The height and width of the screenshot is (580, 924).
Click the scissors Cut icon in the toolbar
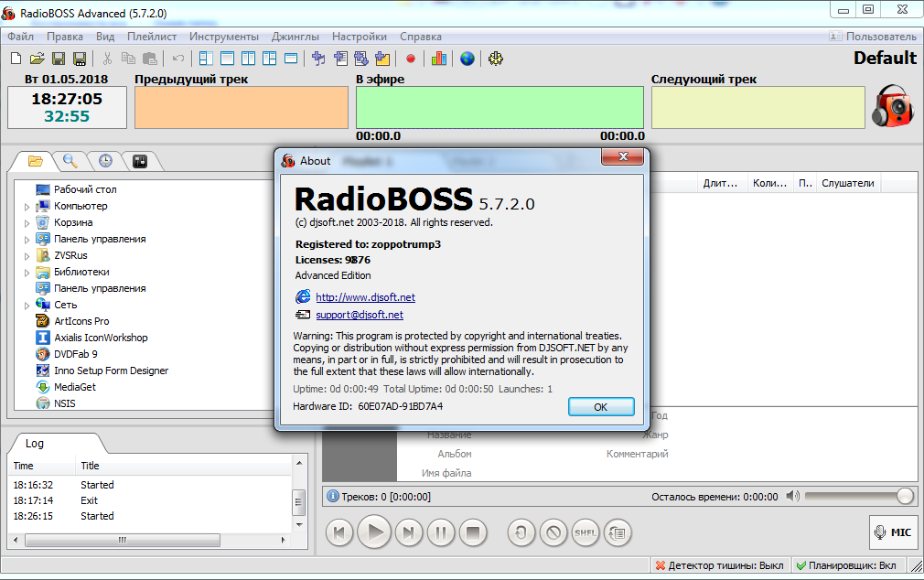[107, 59]
